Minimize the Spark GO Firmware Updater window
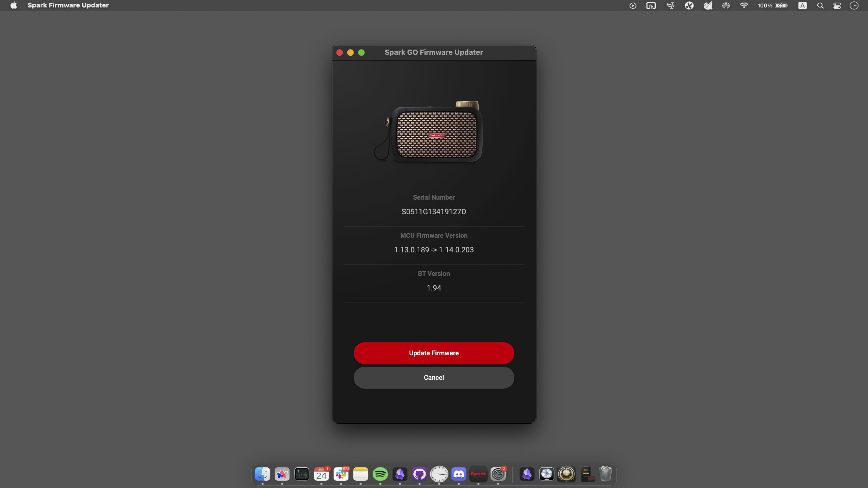Viewport: 868px width, 488px height. tap(350, 53)
